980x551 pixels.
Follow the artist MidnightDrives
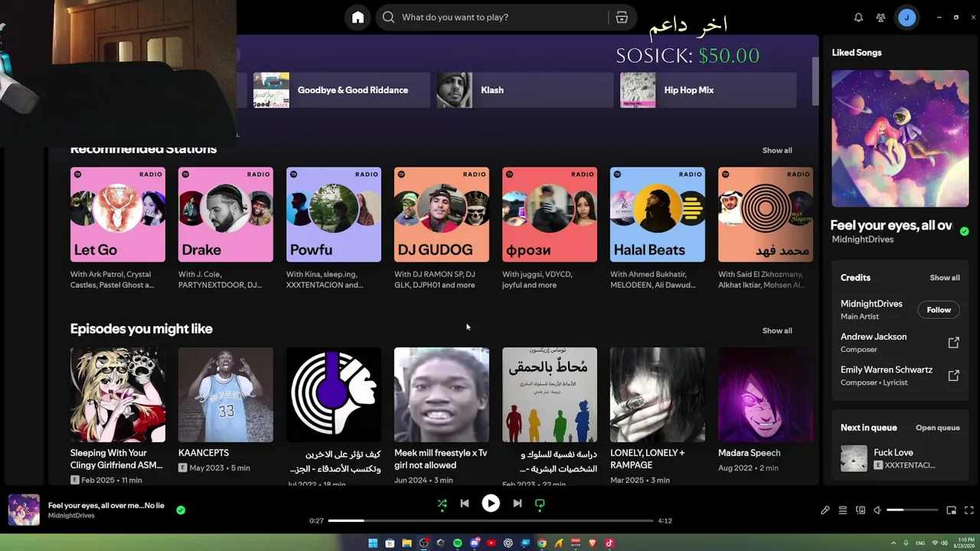click(x=939, y=310)
